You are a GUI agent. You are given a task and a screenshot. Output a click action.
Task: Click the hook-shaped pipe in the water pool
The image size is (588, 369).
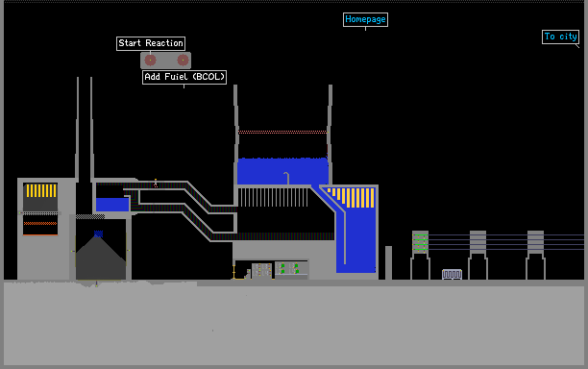click(x=287, y=178)
